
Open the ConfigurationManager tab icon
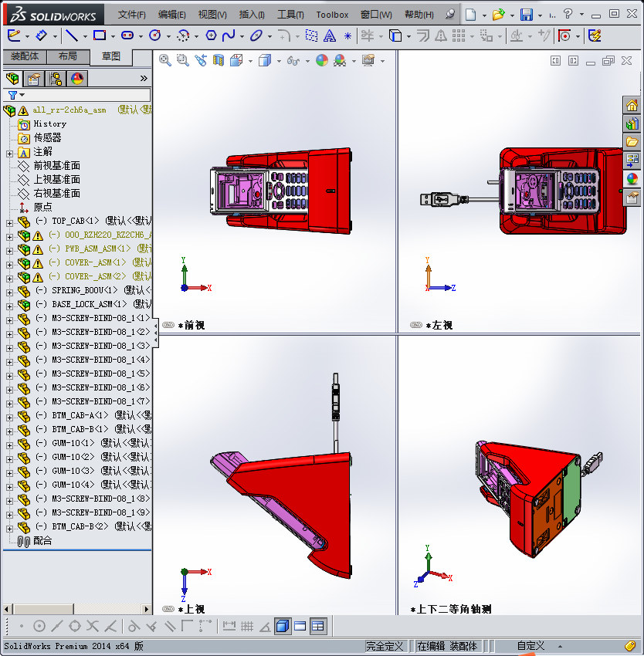[56, 79]
